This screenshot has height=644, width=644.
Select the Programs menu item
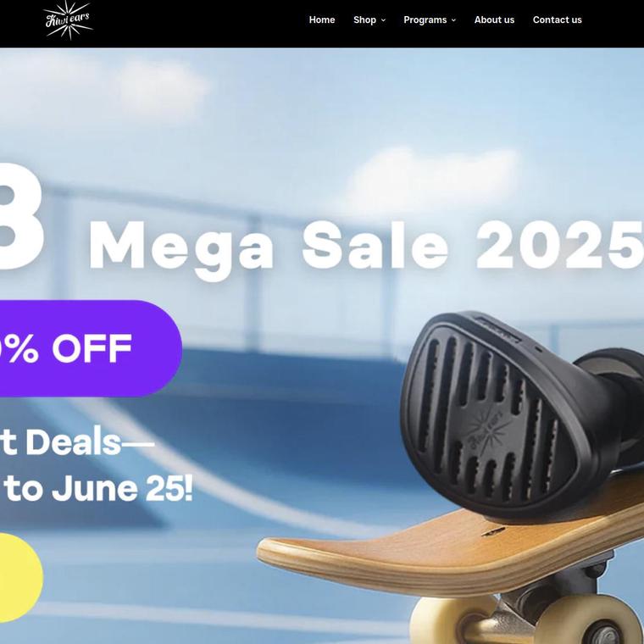pos(425,19)
